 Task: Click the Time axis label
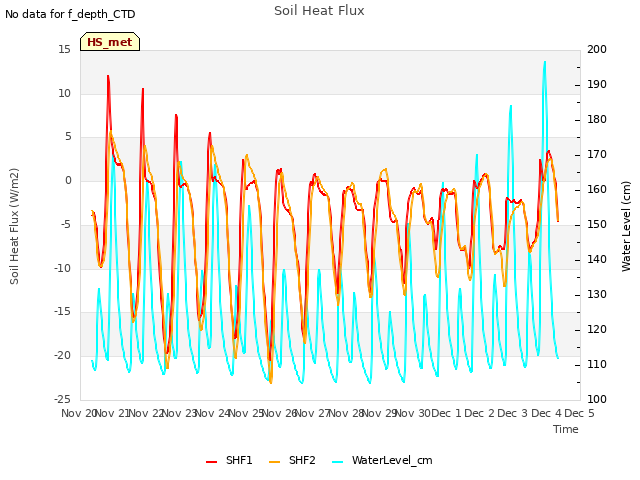coord(566,429)
